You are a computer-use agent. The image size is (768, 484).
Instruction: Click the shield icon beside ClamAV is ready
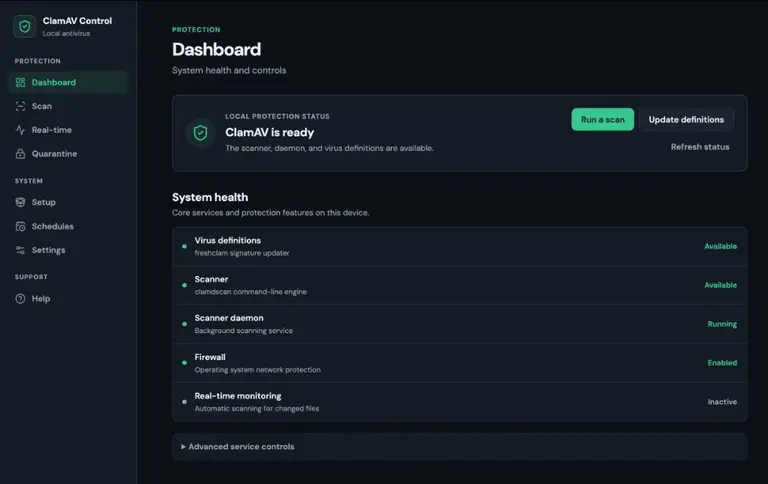point(200,133)
